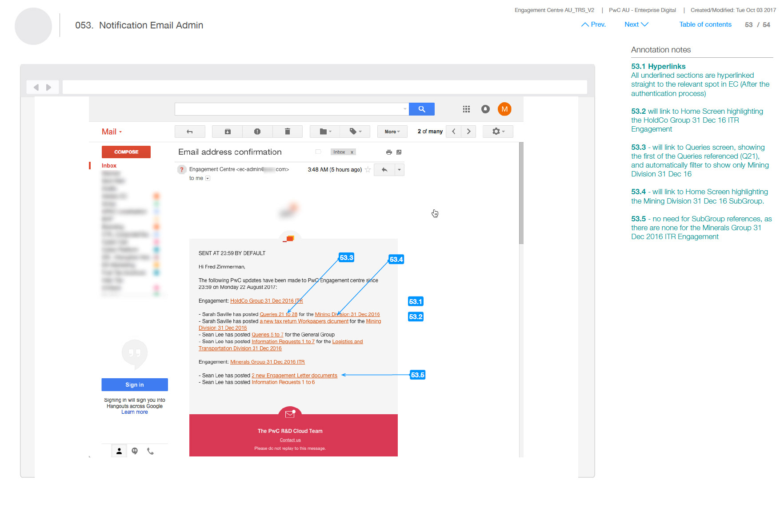Star the Engagement Centre message
This screenshot has width=784, height=532.
tap(368, 170)
